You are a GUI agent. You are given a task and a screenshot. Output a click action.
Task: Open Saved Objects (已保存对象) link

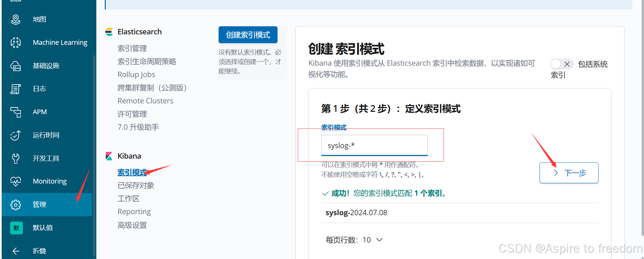pos(136,185)
